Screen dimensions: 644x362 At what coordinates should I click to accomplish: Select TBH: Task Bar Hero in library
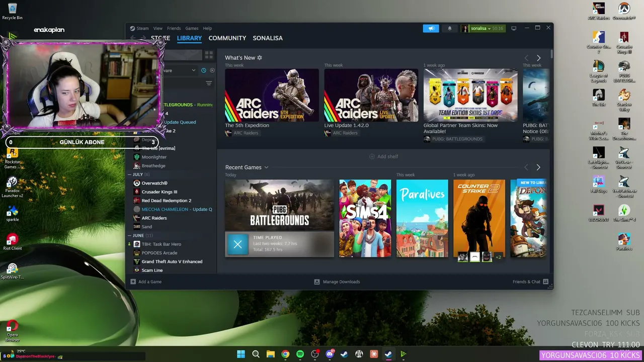pos(161,244)
